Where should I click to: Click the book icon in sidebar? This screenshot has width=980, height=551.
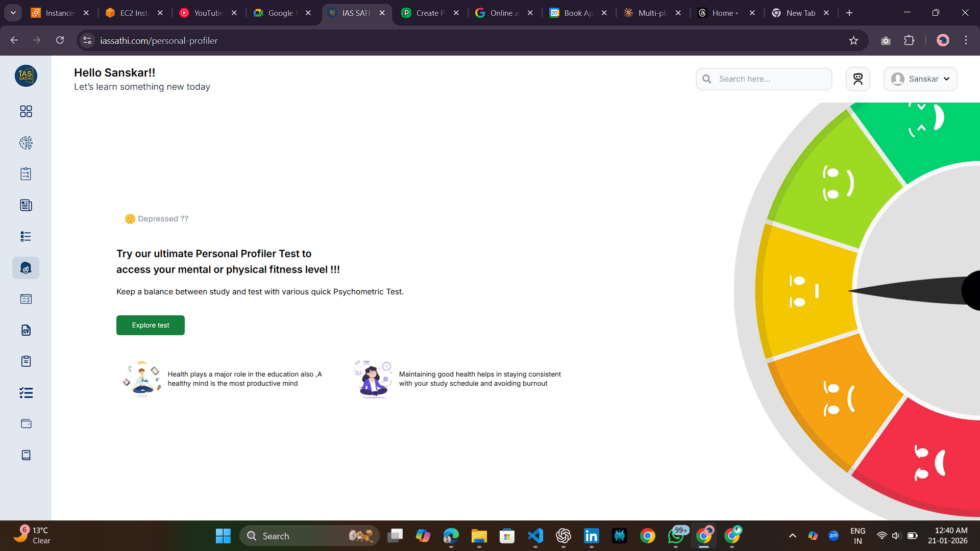[26, 455]
